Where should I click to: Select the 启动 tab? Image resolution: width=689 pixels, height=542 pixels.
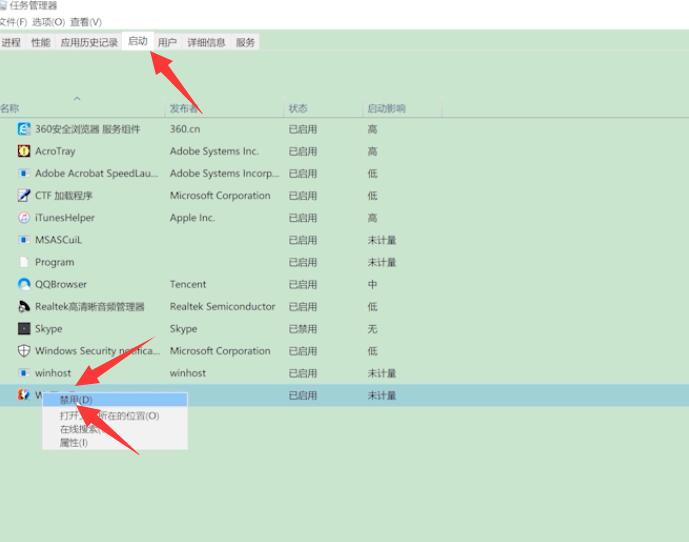click(x=138, y=41)
